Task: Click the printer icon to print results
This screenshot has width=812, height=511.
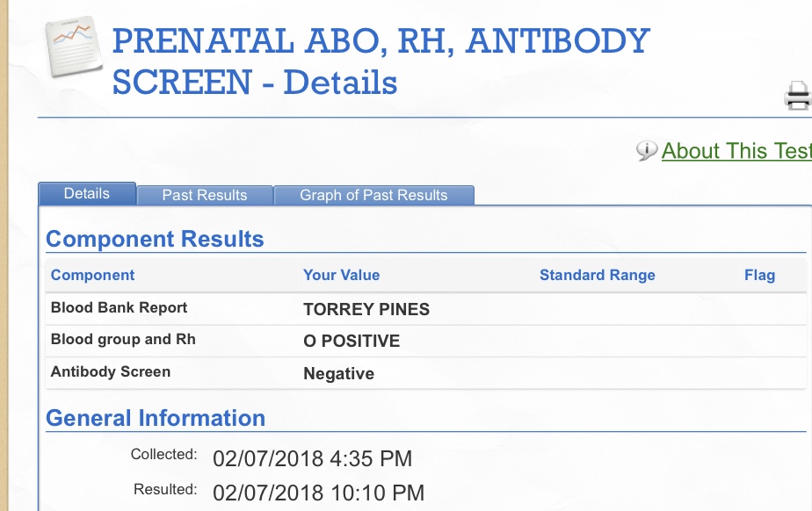Action: [798, 95]
